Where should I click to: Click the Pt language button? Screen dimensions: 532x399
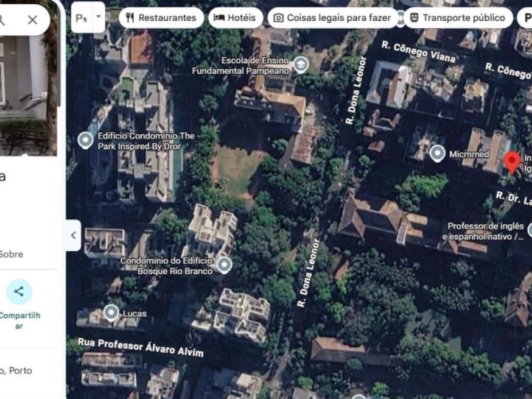82,18
